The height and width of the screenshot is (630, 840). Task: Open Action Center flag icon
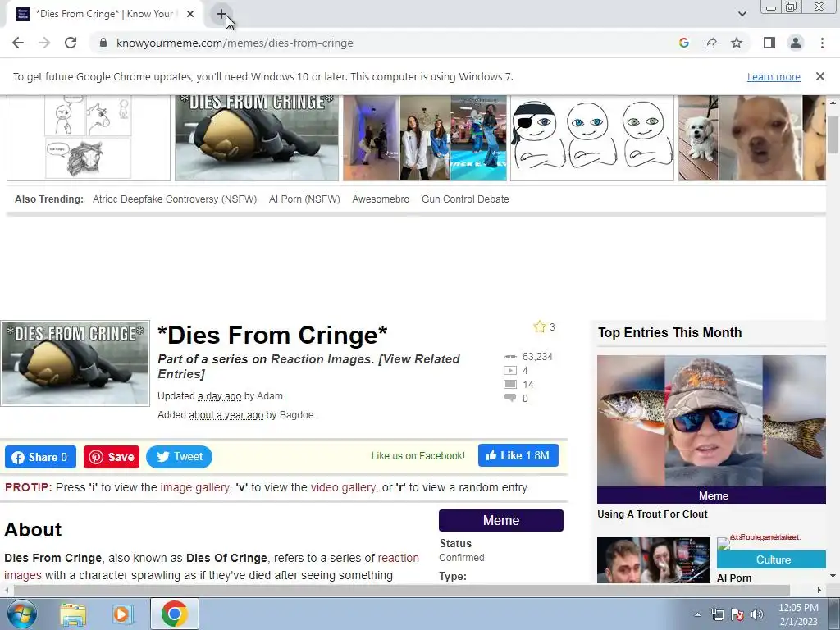pyautogui.click(x=737, y=614)
